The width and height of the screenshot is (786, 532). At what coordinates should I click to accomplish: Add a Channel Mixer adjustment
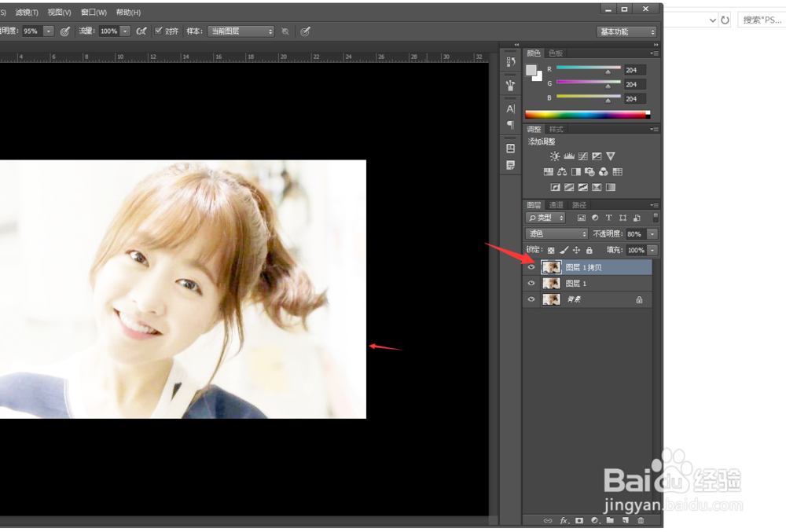[x=604, y=172]
